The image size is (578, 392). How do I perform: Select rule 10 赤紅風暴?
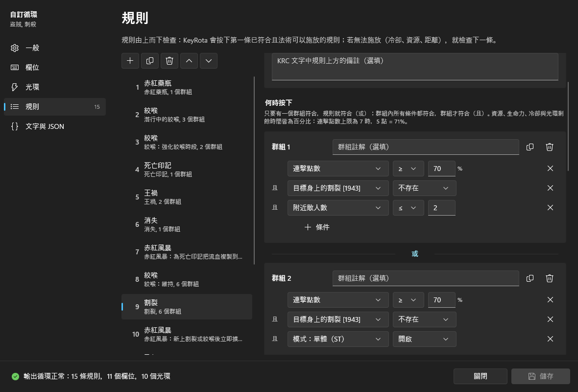(x=187, y=334)
